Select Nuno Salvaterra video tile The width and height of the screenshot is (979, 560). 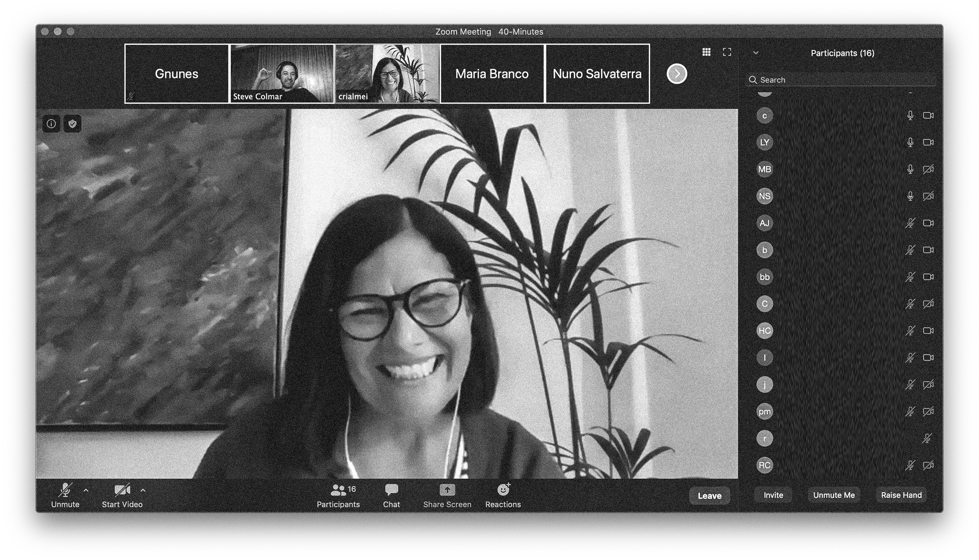click(597, 74)
